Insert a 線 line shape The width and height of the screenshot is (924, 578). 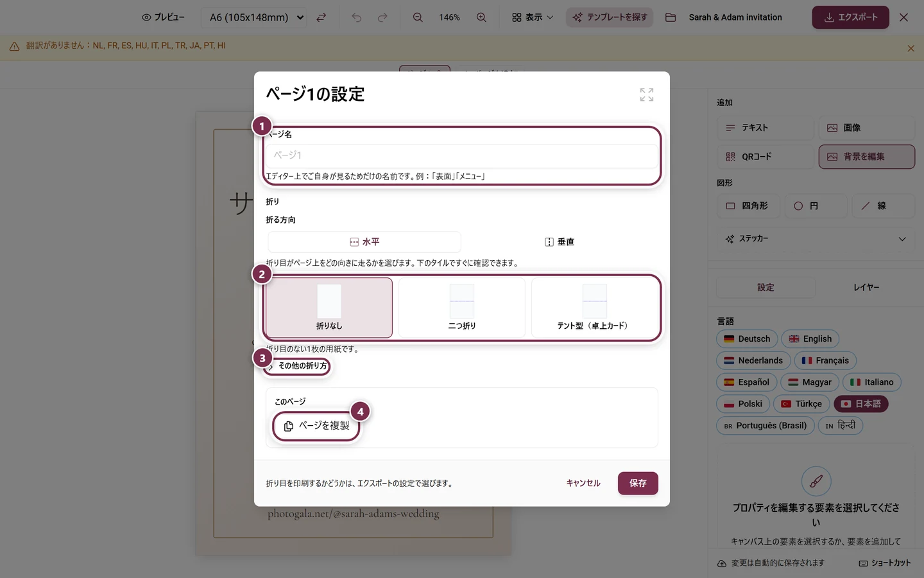[884, 206]
